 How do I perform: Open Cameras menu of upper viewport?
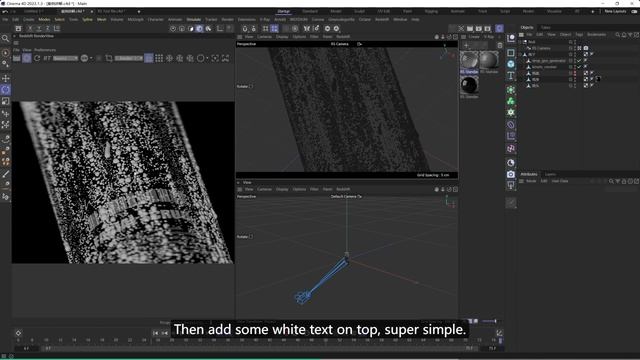click(264, 37)
